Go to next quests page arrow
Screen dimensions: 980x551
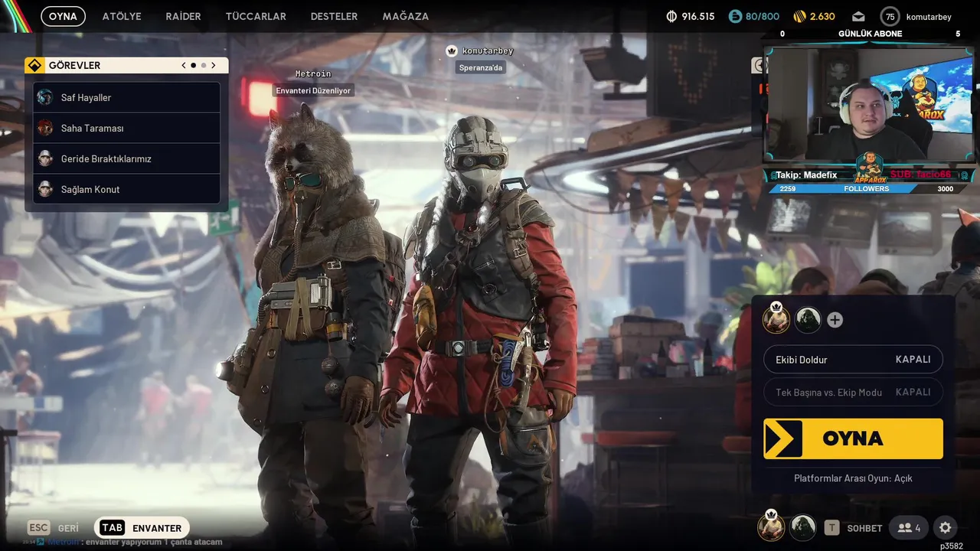(214, 65)
